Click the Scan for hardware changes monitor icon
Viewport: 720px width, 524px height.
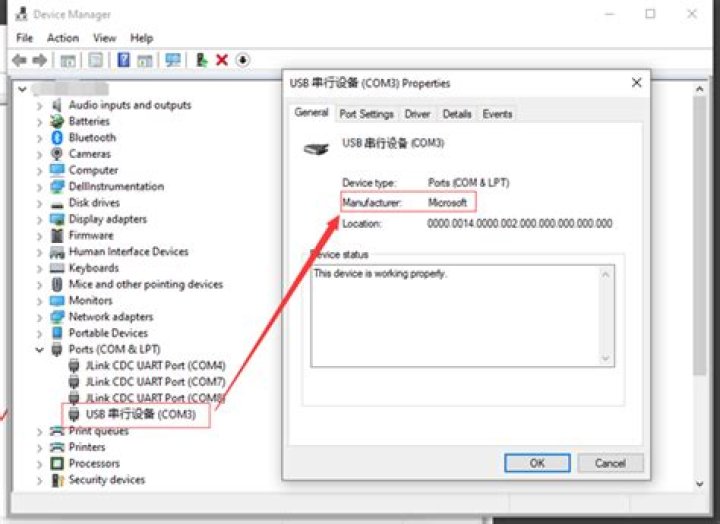click(173, 60)
